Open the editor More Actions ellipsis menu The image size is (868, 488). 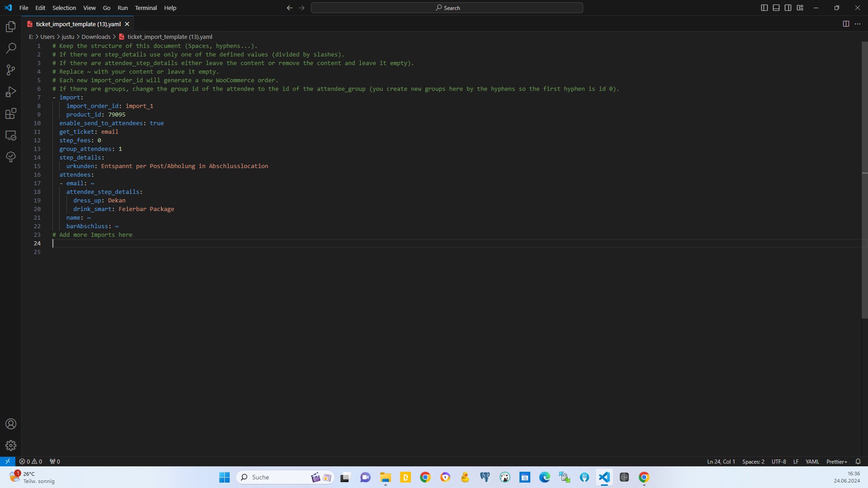click(x=858, y=24)
